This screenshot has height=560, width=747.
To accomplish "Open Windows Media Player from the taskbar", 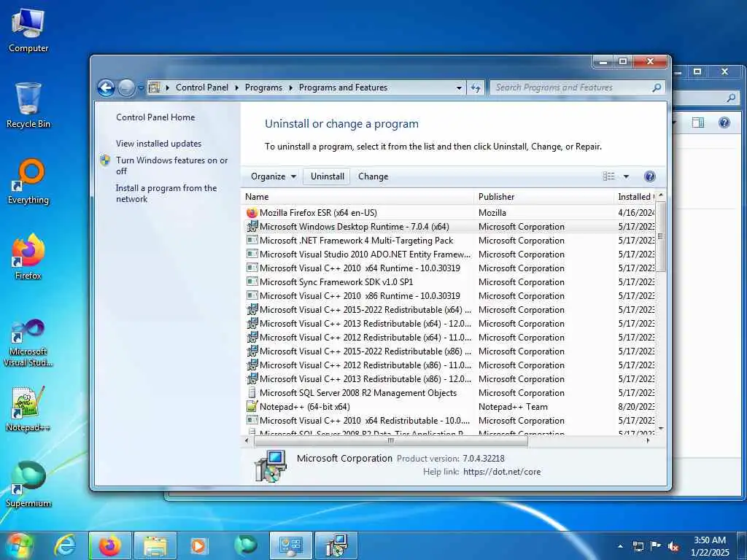I will [198, 545].
